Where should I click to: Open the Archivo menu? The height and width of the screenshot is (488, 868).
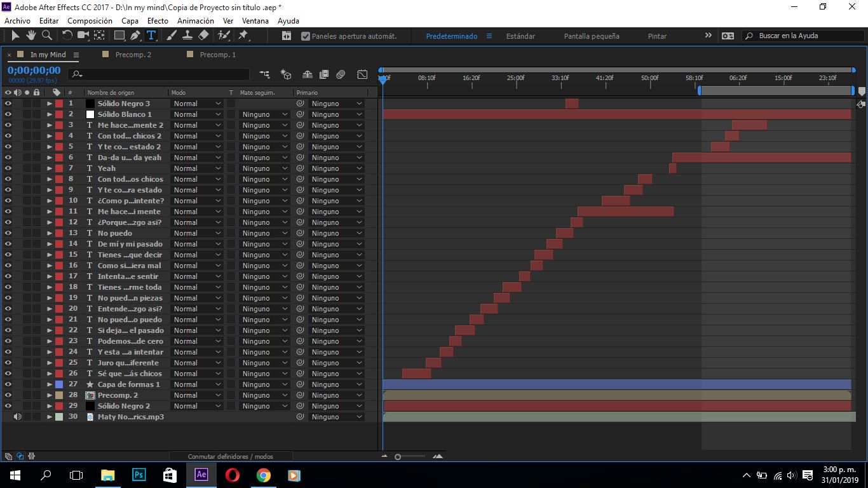(17, 21)
